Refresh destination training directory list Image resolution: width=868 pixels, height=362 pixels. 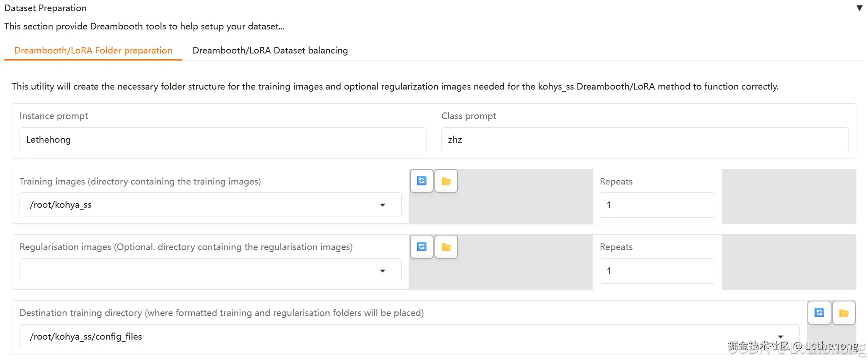(819, 313)
